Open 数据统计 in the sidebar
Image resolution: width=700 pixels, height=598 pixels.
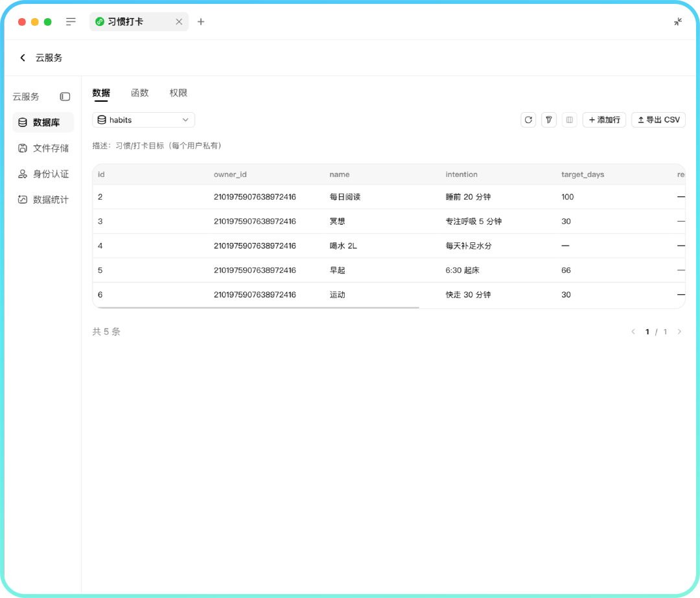coord(43,200)
